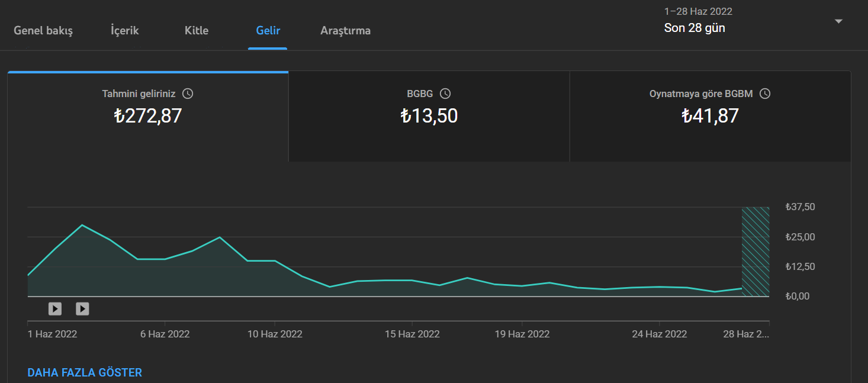The width and height of the screenshot is (868, 383).
Task: Click the 15 Haz 2022 axis label
Action: tap(412, 334)
